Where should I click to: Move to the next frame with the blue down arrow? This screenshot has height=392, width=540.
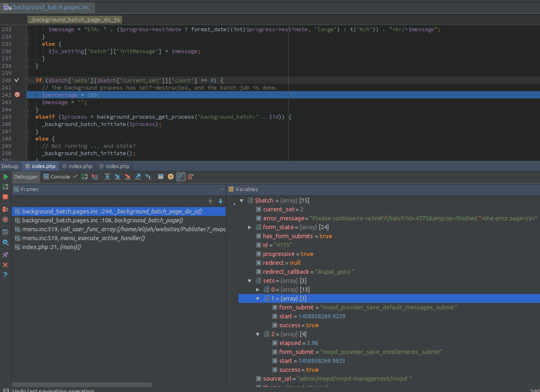point(221,201)
